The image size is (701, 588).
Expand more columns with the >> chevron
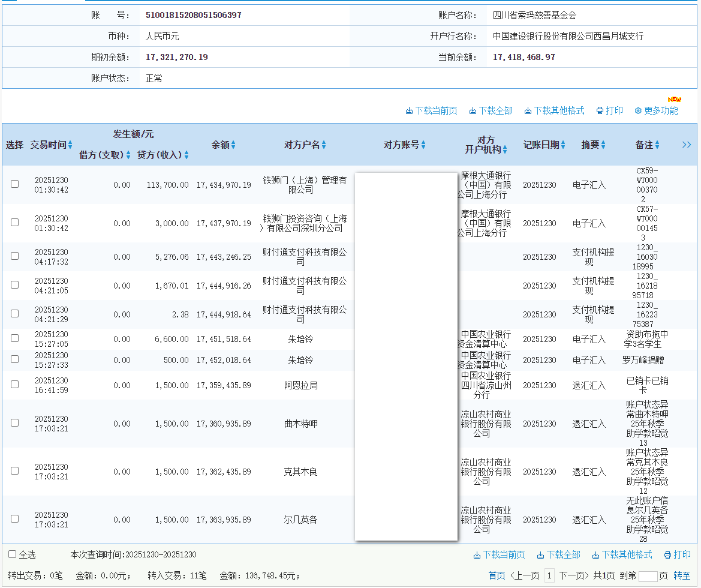(687, 145)
